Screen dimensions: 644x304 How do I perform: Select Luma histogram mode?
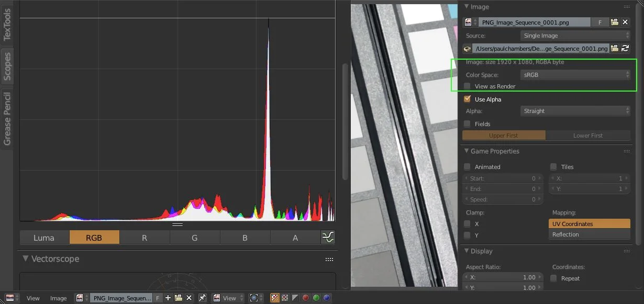point(44,238)
